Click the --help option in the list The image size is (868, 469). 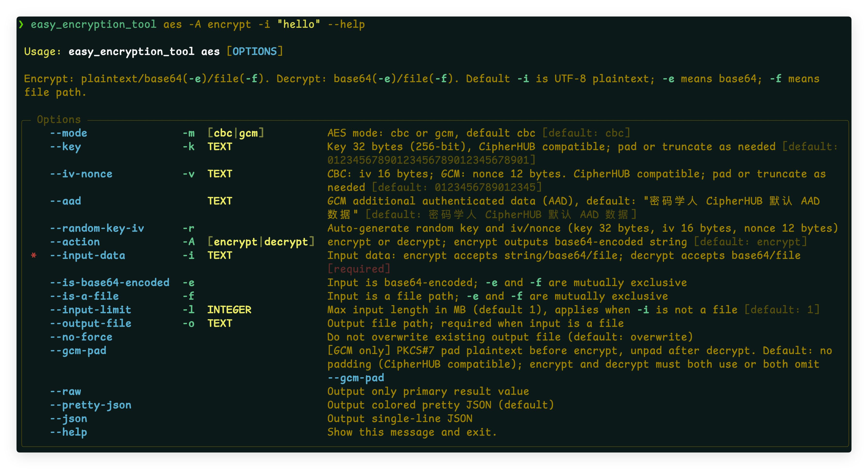68,432
